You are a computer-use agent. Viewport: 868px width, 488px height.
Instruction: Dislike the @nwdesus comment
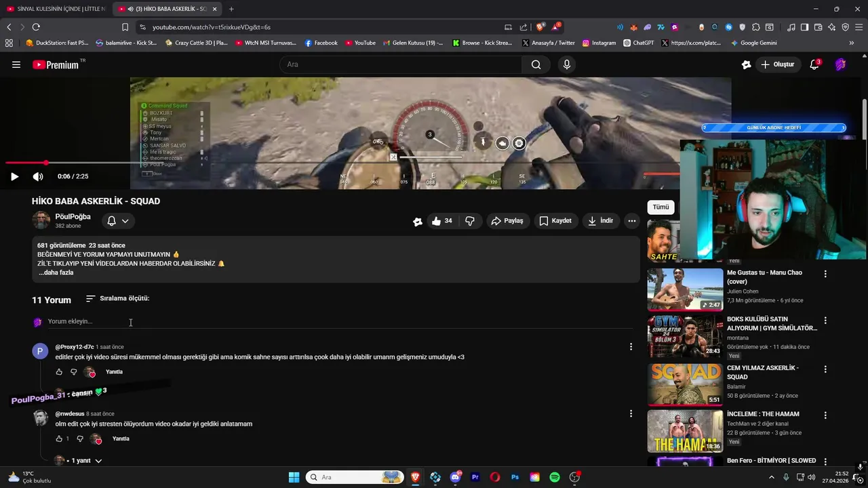pos(80,439)
